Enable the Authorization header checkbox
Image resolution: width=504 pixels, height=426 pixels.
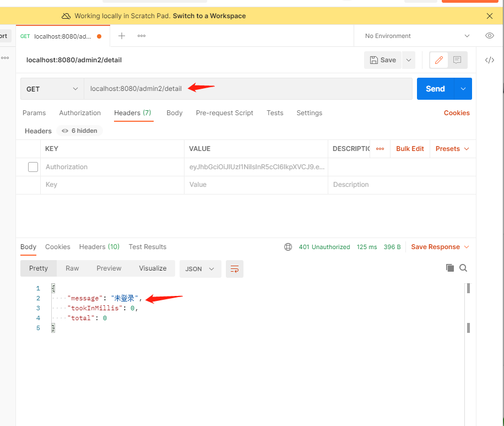click(x=33, y=167)
